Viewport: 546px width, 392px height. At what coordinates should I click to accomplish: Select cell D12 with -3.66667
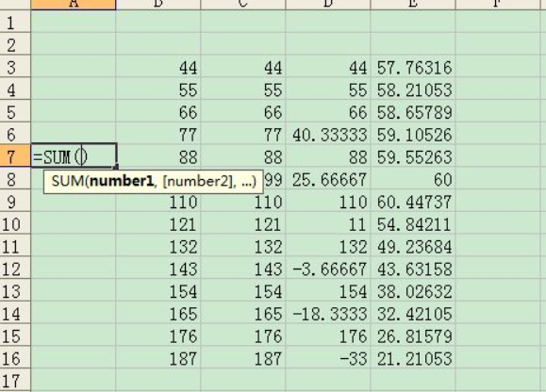click(x=328, y=269)
